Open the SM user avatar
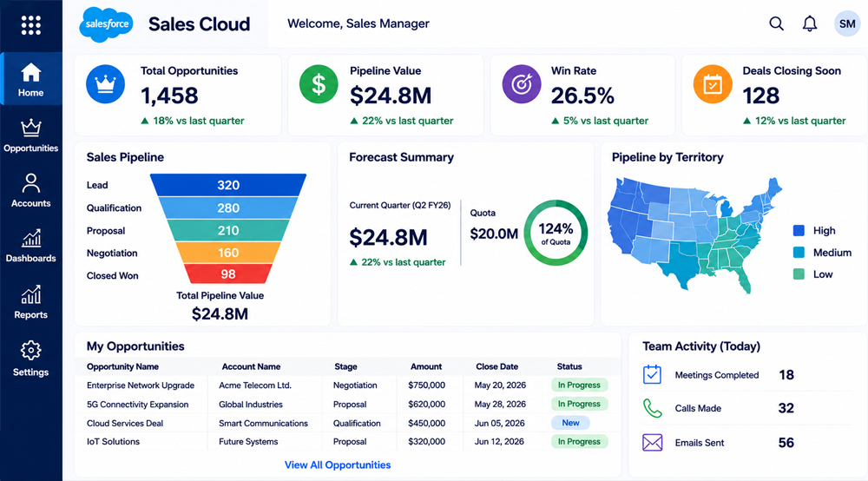Image resolution: width=868 pixels, height=481 pixels. click(847, 23)
